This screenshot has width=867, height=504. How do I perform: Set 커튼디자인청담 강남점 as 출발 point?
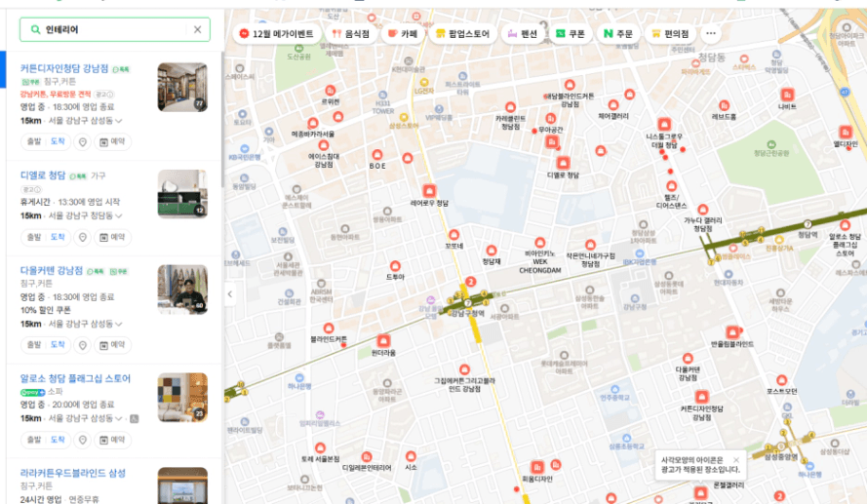(x=34, y=141)
